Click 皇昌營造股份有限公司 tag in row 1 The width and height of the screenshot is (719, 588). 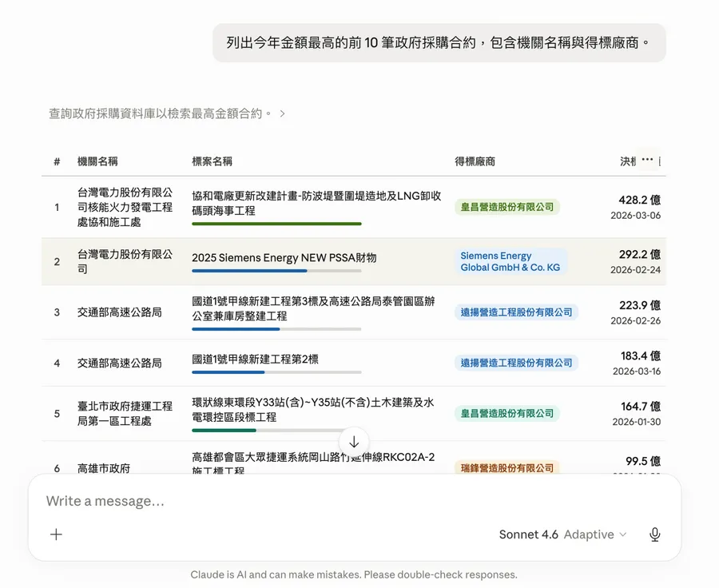pos(507,207)
